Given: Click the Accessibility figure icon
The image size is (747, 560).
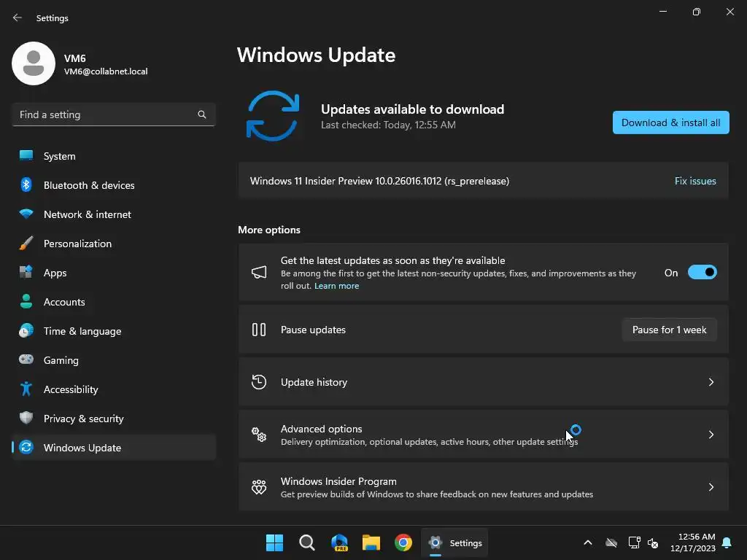Looking at the screenshot, I should [26, 389].
